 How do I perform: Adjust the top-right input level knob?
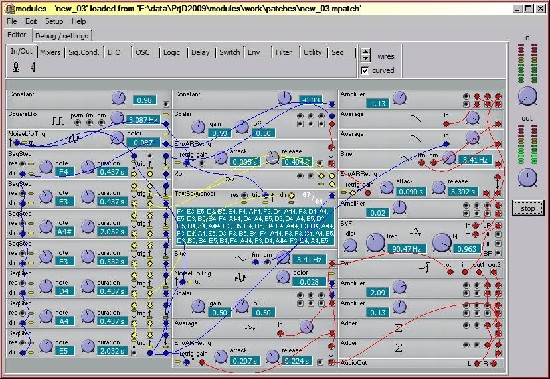pyautogui.click(x=527, y=96)
